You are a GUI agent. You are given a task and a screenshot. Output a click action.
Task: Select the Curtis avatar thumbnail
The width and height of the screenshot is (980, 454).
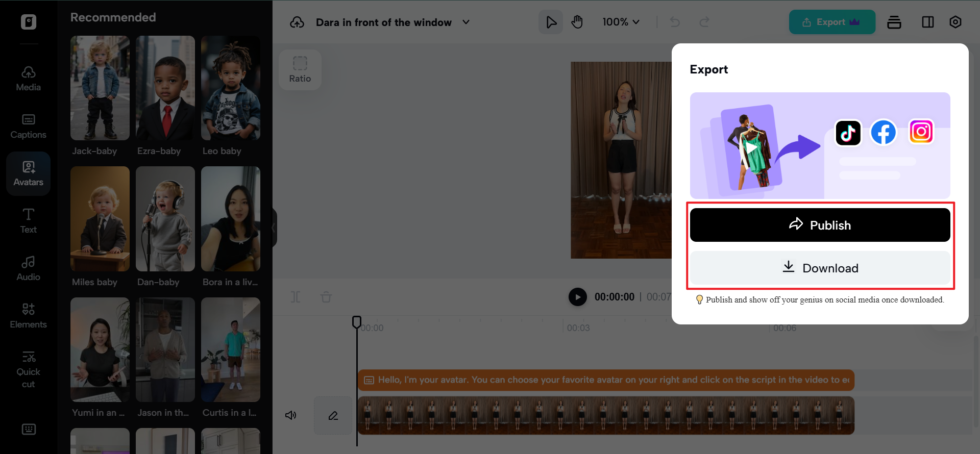click(x=231, y=350)
